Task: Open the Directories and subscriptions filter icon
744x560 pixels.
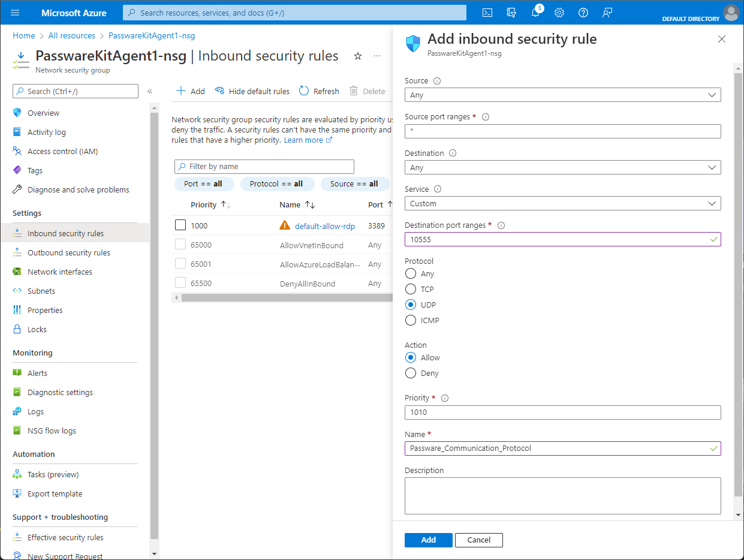Action: pyautogui.click(x=511, y=13)
